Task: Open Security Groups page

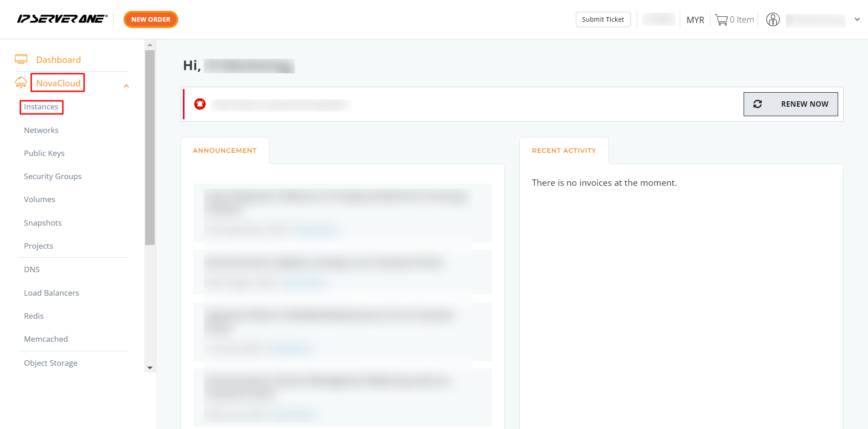Action: click(53, 176)
